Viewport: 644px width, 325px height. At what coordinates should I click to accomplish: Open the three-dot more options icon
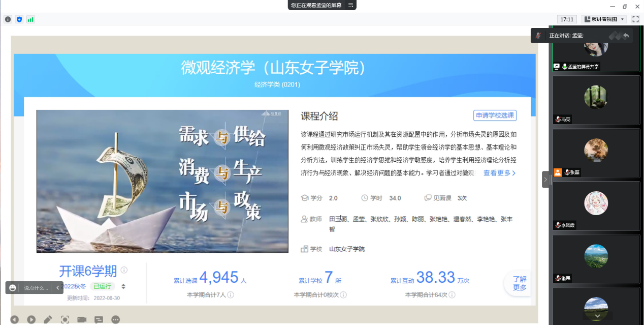[116, 319]
